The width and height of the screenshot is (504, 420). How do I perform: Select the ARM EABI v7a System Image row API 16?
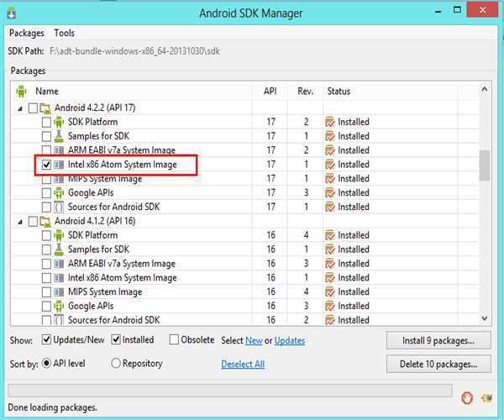(244, 264)
